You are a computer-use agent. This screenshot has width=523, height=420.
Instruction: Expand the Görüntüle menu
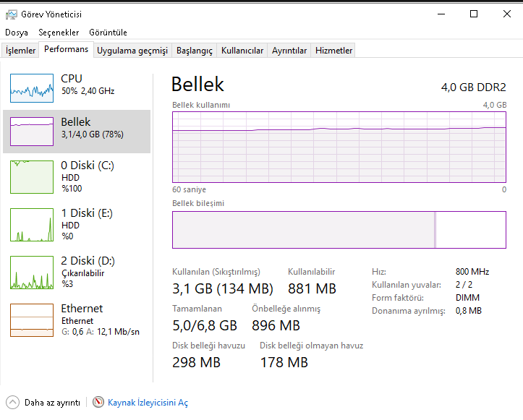pyautogui.click(x=108, y=33)
